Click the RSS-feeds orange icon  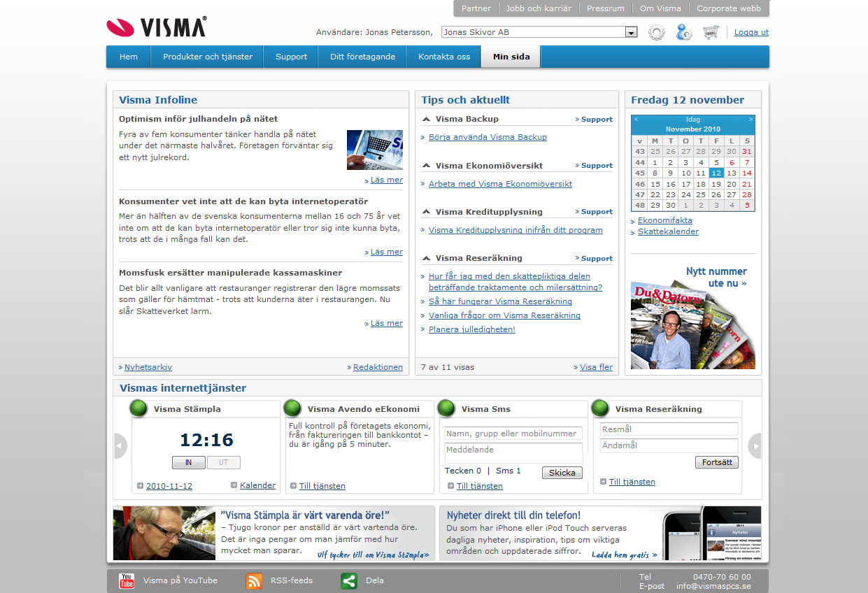coord(254,580)
